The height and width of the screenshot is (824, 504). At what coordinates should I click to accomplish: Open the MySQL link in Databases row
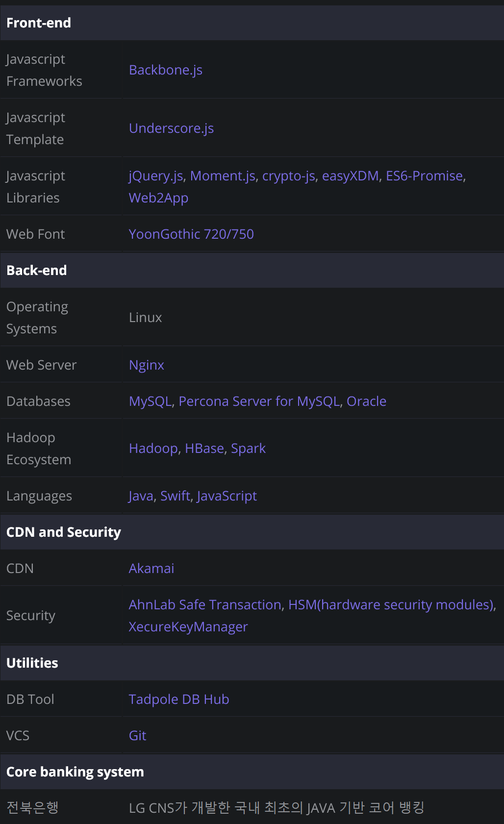(x=151, y=401)
